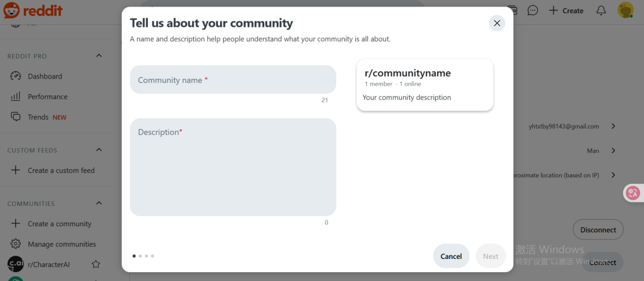Click the Community name input field
Viewport: 644px width, 281px height.
[x=233, y=80]
